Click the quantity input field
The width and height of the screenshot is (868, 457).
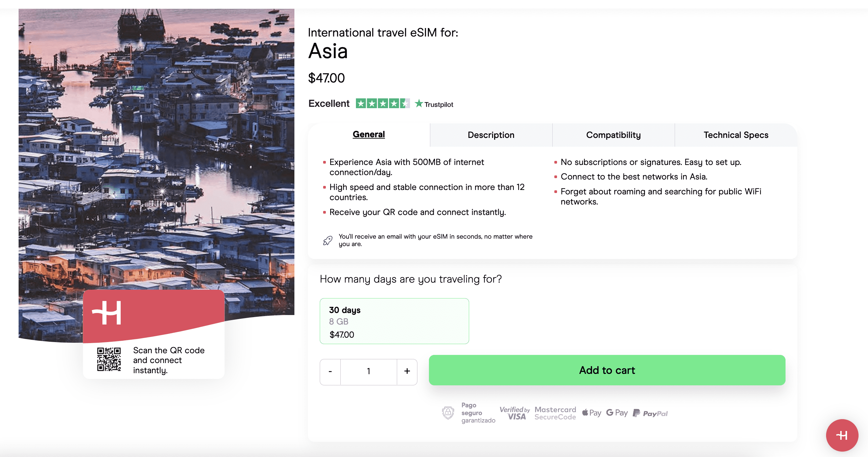368,371
